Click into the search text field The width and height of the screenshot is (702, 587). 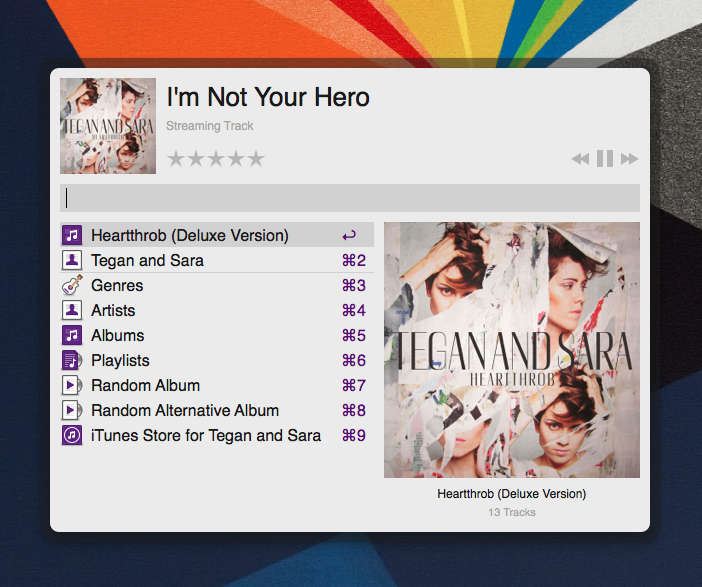tap(350, 198)
